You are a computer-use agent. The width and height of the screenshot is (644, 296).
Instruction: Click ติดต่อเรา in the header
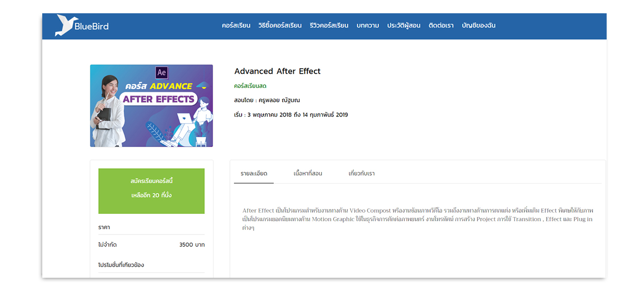pyautogui.click(x=441, y=26)
